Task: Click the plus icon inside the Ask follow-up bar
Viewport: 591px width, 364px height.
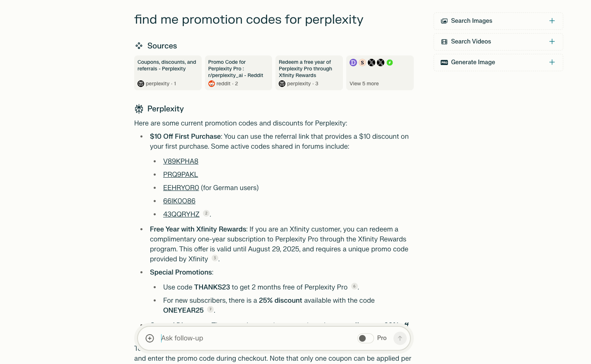Action: (150, 338)
